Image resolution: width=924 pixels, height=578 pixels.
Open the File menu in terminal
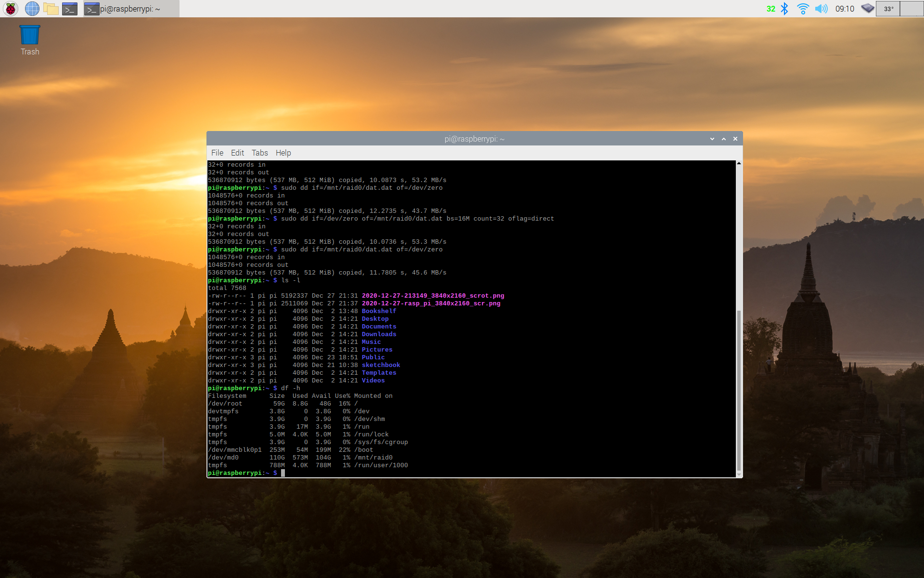(x=217, y=153)
